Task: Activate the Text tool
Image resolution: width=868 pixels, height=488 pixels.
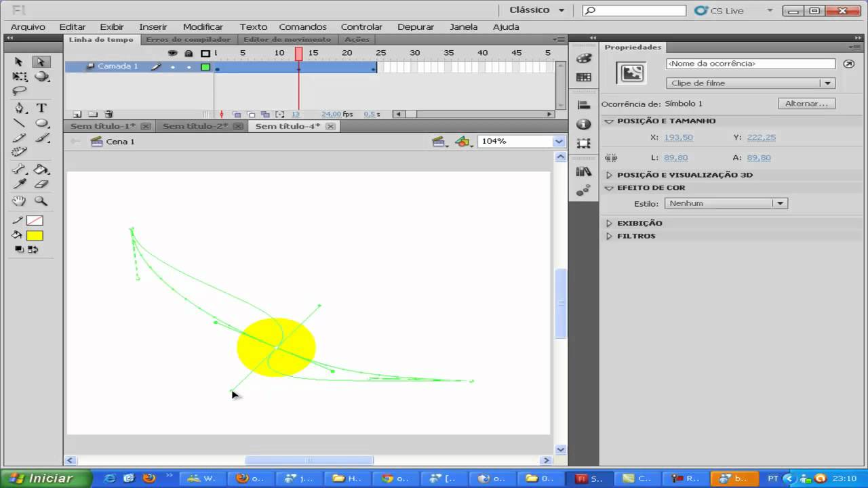Action: (41, 108)
